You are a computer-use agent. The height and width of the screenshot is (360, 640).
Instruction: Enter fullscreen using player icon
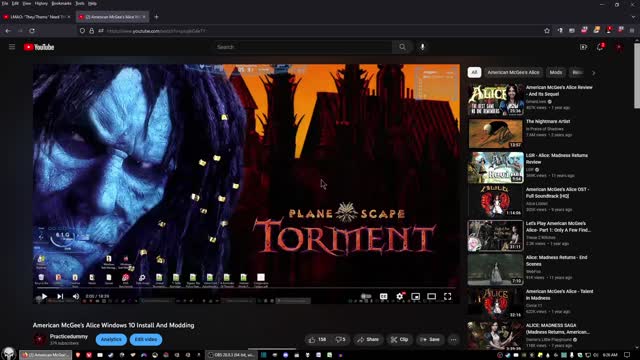pos(448,296)
